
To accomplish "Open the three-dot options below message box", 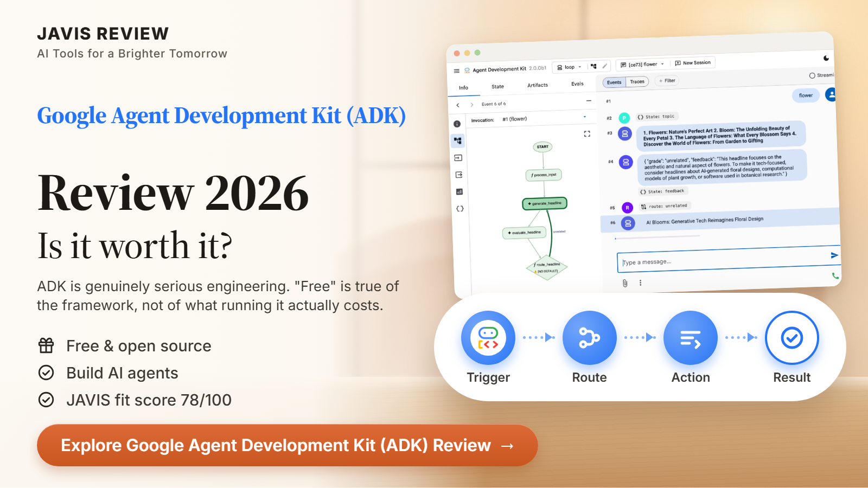I will (640, 282).
